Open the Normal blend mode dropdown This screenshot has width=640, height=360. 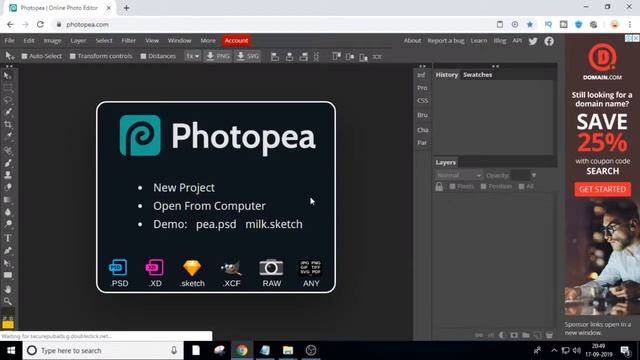(459, 176)
